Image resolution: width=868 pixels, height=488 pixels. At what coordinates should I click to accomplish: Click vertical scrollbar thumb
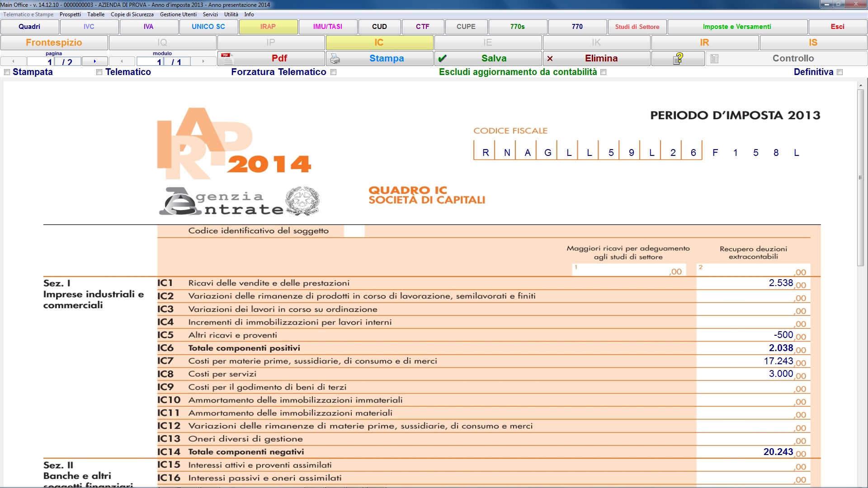(x=860, y=178)
